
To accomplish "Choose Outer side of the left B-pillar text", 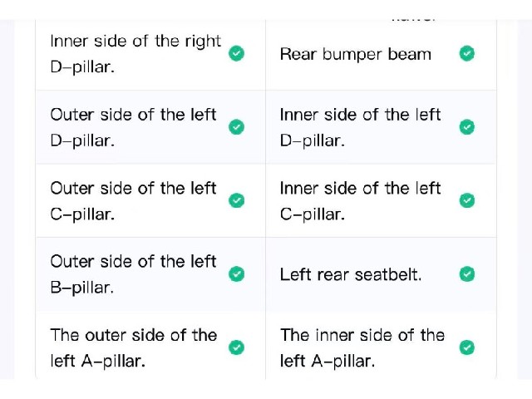I will pos(133,274).
